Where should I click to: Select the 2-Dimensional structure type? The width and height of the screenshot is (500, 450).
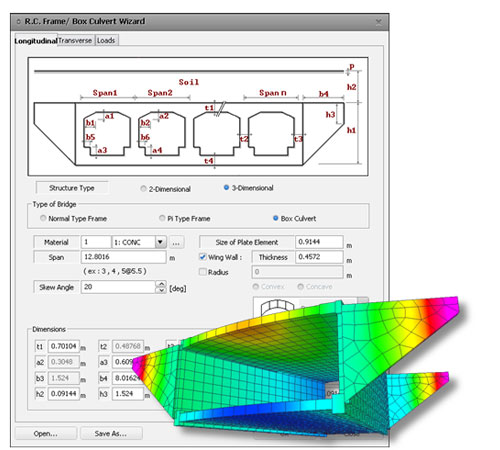(x=143, y=189)
